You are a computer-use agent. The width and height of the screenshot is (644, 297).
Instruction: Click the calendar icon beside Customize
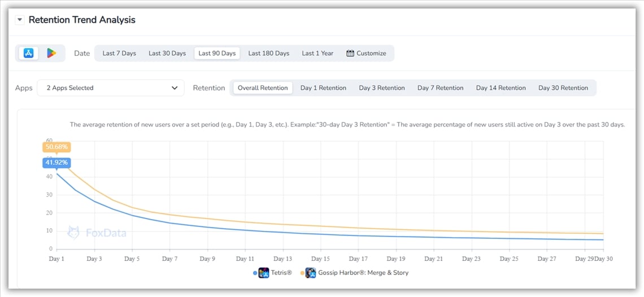[350, 54]
